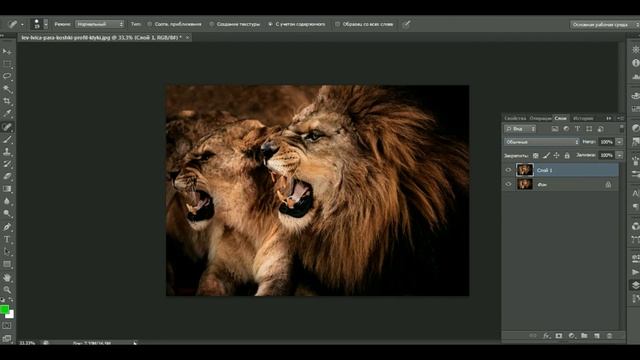This screenshot has height=360, width=640.
Task: Select the Rectangle shape tool
Action: 7,264
